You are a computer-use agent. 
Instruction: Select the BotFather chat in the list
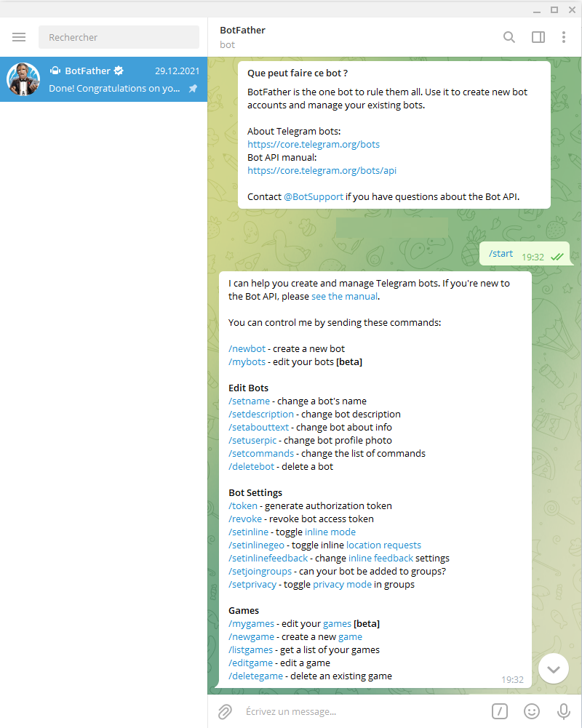116,80
